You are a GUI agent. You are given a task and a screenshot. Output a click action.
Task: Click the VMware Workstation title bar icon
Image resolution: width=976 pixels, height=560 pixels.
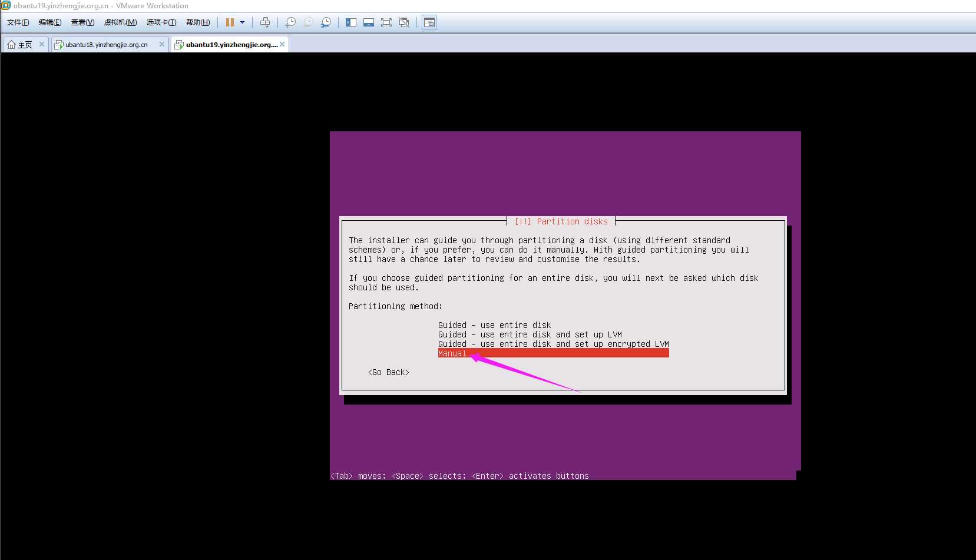click(x=6, y=5)
